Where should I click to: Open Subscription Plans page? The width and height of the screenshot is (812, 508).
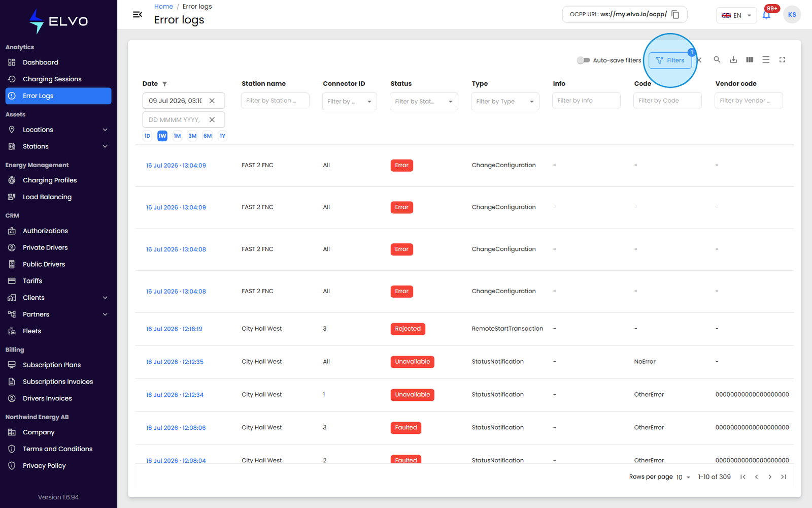point(58,365)
